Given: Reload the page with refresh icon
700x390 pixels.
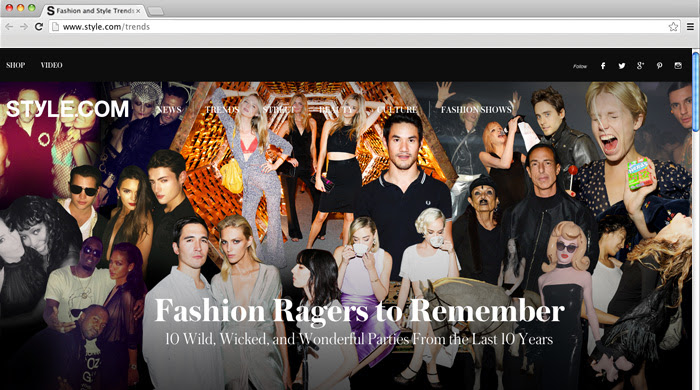Looking at the screenshot, I should pyautogui.click(x=39, y=27).
